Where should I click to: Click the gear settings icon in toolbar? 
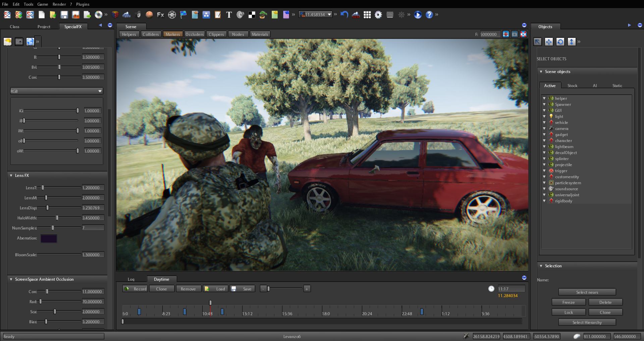(378, 15)
